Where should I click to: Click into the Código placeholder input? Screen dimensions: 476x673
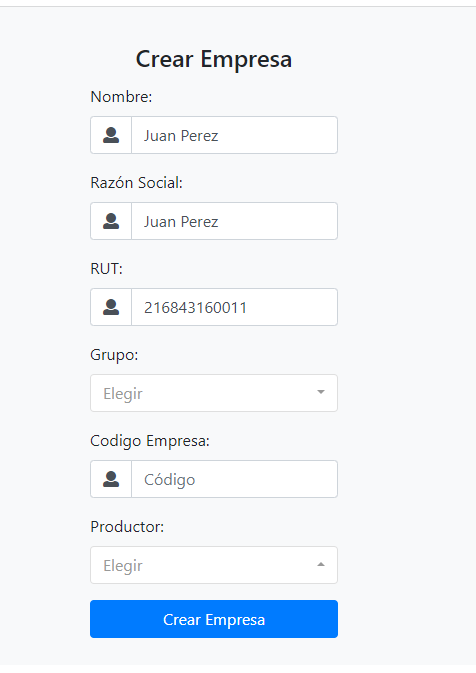tap(234, 479)
